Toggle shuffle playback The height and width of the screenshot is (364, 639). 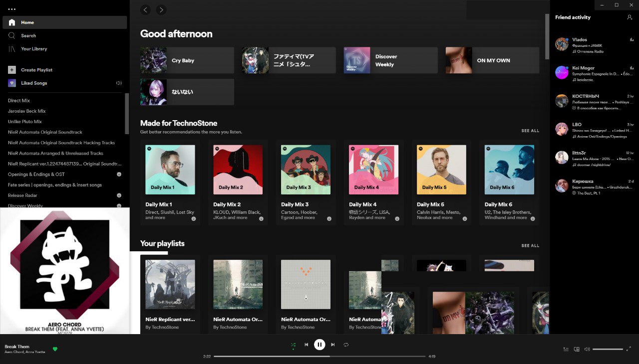click(x=293, y=345)
